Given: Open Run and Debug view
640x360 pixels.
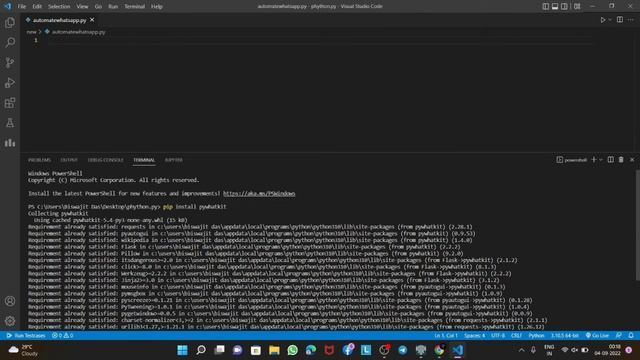Looking at the screenshot, I should click(x=10, y=82).
